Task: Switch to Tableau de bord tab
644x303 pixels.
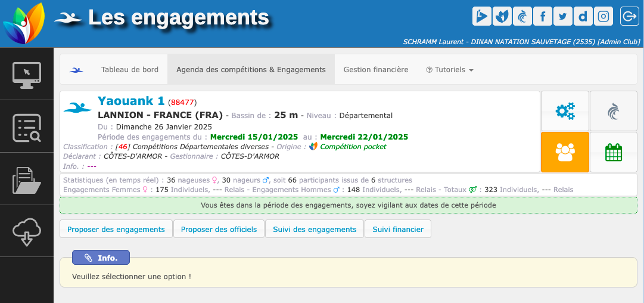Action: pyautogui.click(x=130, y=70)
